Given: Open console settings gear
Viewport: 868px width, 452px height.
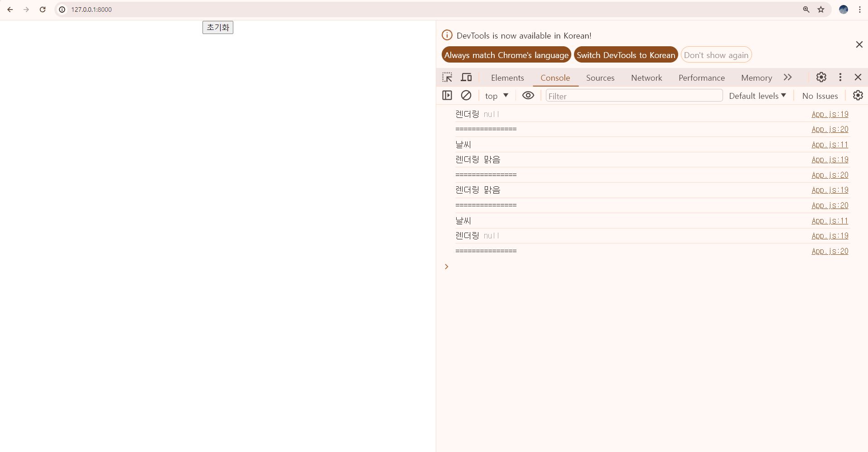Looking at the screenshot, I should coord(858,95).
